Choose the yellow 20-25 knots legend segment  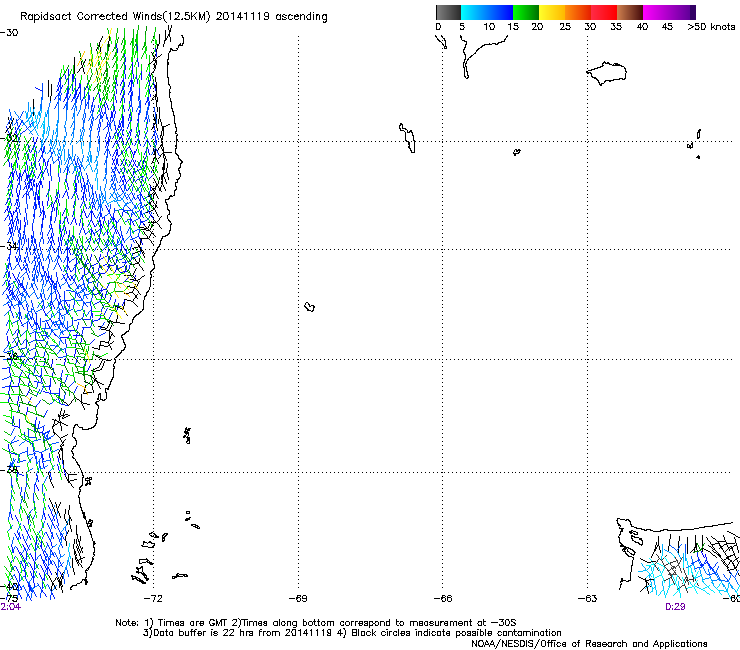(552, 12)
